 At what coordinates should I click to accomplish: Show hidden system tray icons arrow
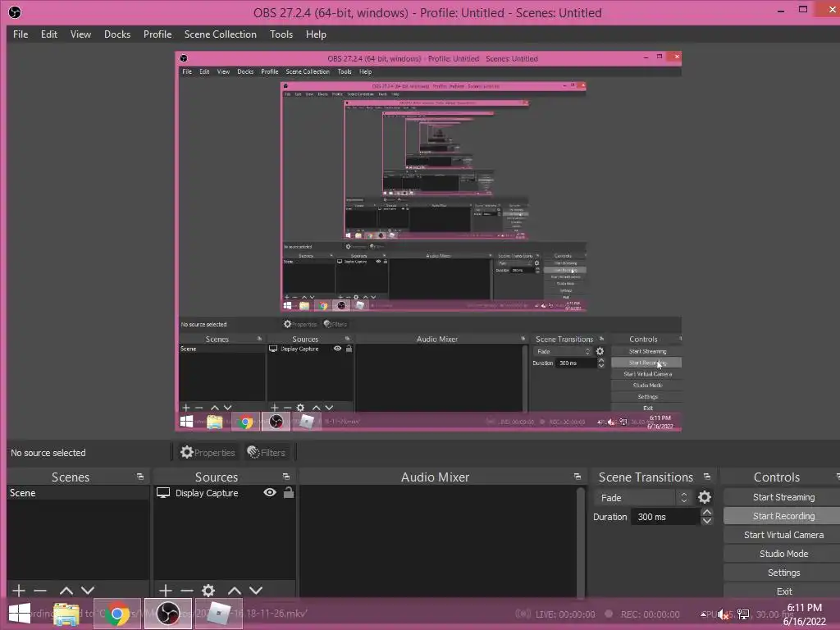[x=703, y=614]
